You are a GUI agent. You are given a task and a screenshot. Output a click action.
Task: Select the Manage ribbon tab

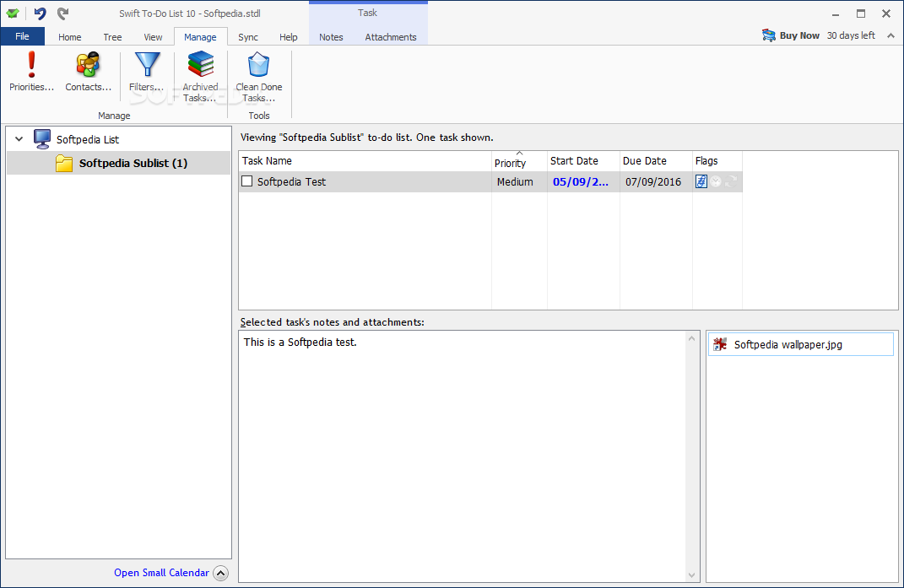click(200, 37)
